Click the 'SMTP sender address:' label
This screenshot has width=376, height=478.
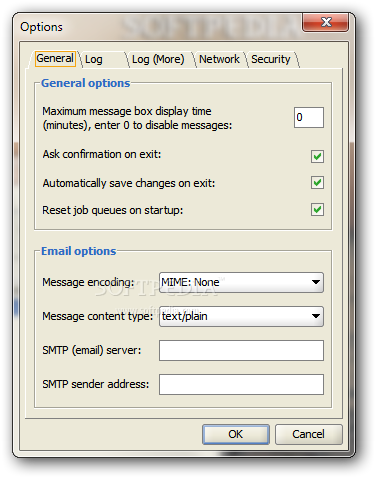[x=96, y=384]
